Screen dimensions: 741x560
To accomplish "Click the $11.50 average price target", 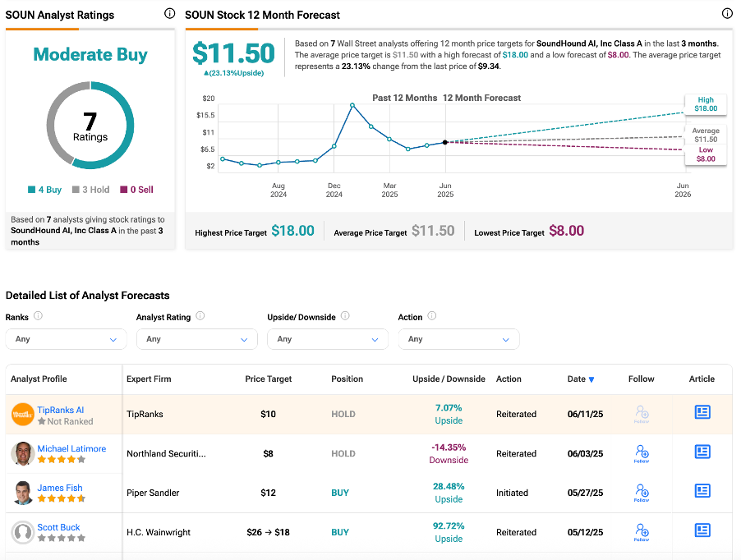I will [233, 53].
